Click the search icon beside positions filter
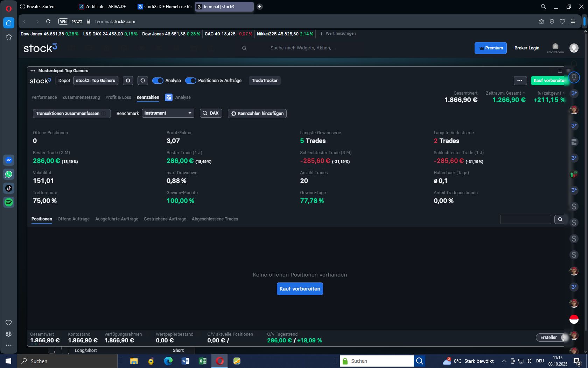This screenshot has width=588, height=368. coord(560,219)
